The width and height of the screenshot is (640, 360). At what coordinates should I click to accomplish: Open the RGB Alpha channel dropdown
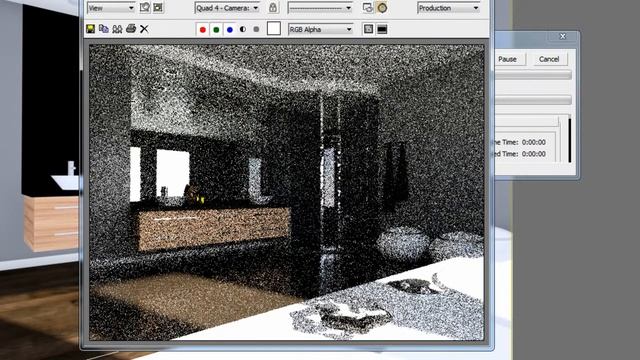pos(320,29)
